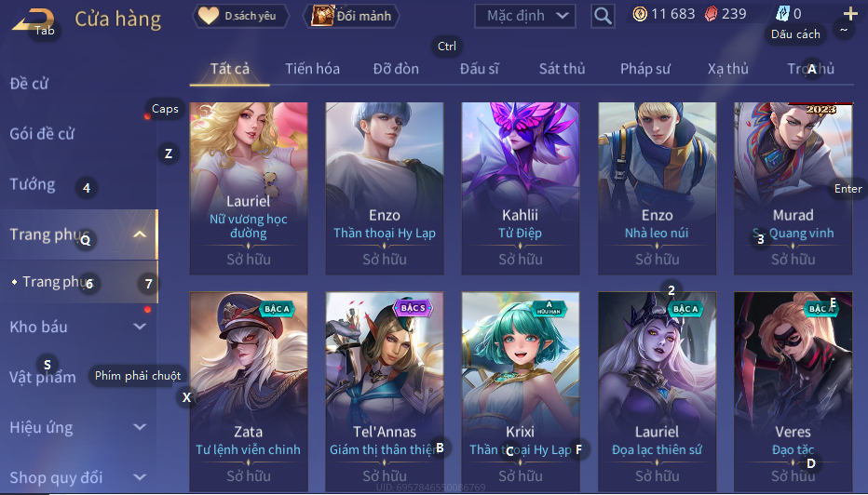Viewport: 868px width, 495px height.
Task: Click the gold coin balance icon
Action: coord(640,14)
